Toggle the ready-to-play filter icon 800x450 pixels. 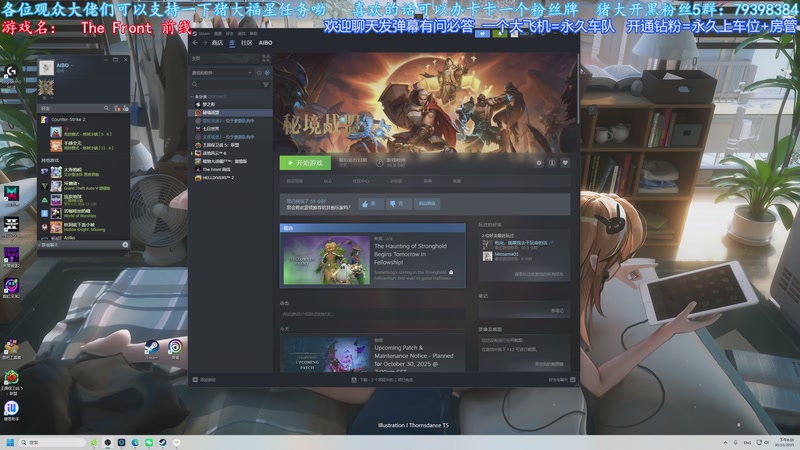click(x=267, y=73)
